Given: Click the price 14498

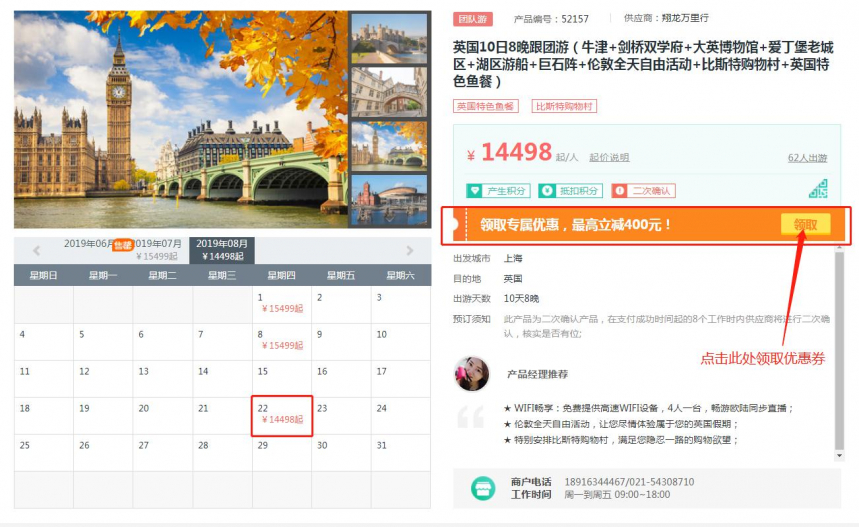Looking at the screenshot, I should tap(516, 152).
